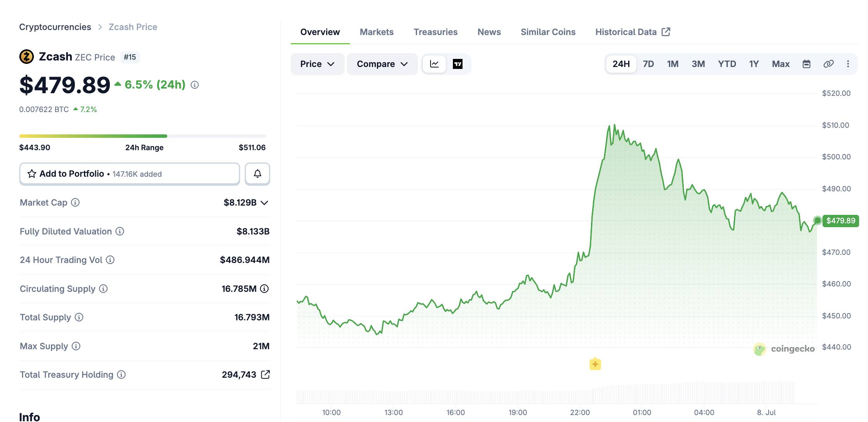Click Fully Diluted Valuation info icon
Viewport: 868px width, 422px height.
tap(120, 231)
